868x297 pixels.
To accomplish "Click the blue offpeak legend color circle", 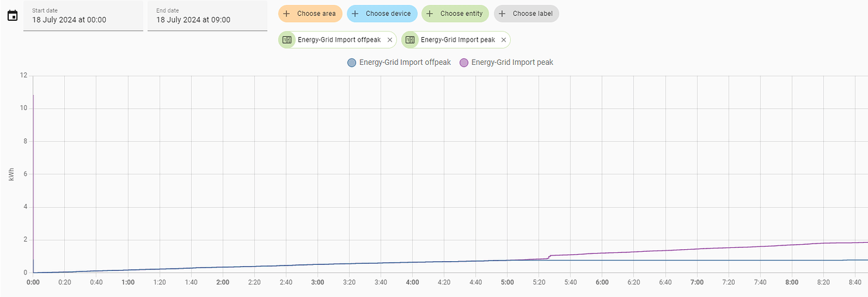I will click(352, 62).
